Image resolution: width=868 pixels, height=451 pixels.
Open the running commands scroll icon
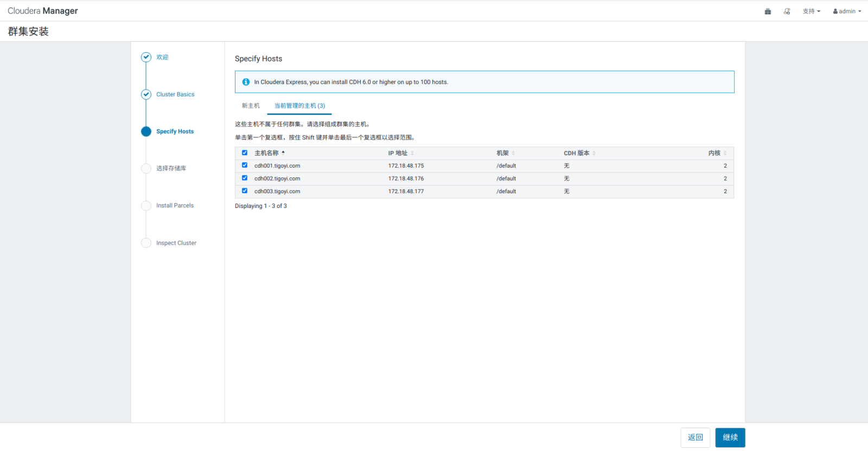(x=787, y=11)
